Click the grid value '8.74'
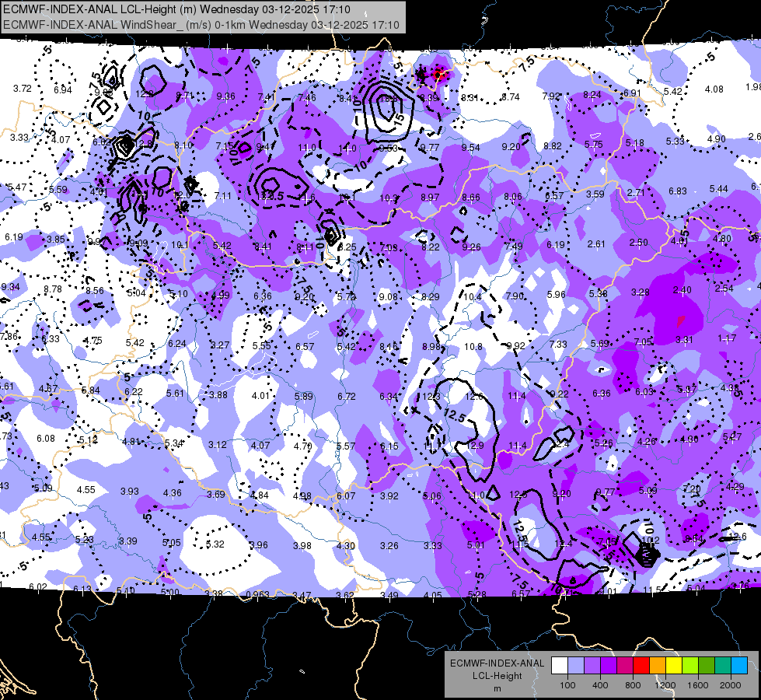 [x=510, y=96]
